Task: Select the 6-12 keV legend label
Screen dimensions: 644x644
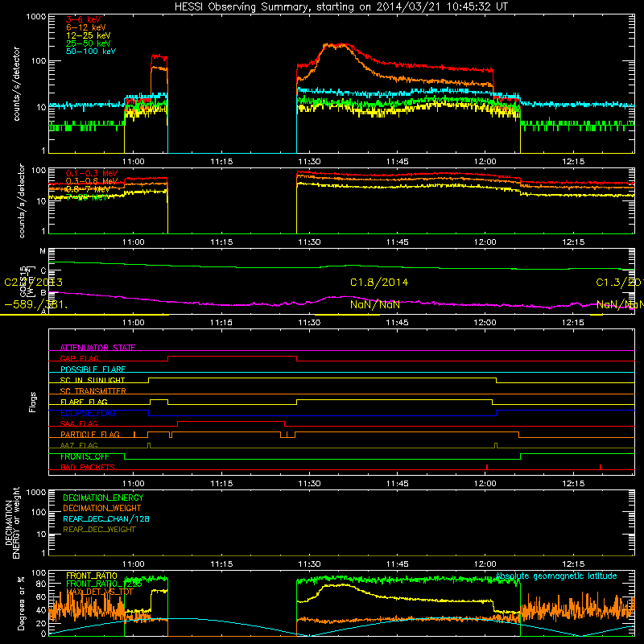Action: pos(86,27)
